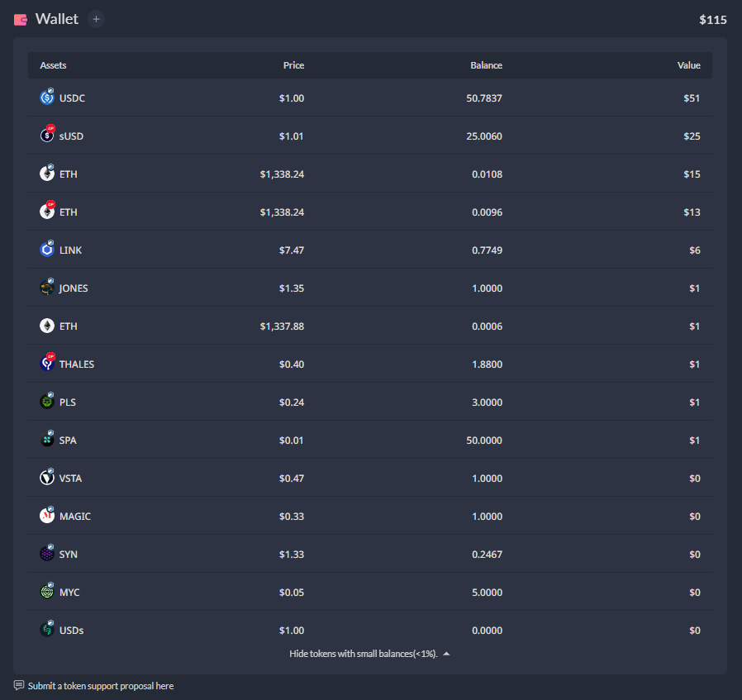Select the LINK asset name

click(x=70, y=250)
